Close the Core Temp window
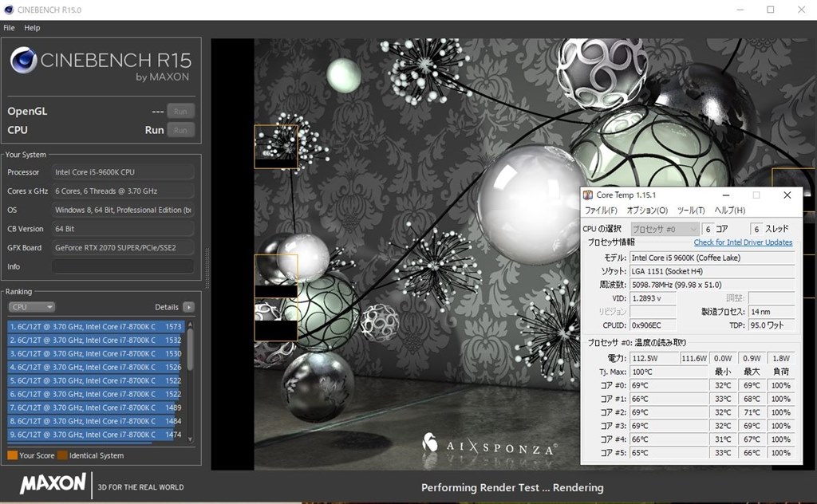Image resolution: width=817 pixels, height=504 pixels. click(x=787, y=195)
